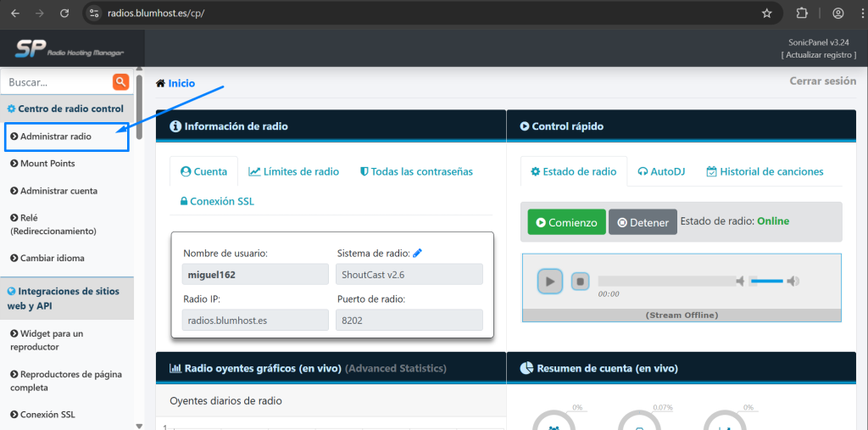Switch to the Límites de radio tab

[293, 171]
